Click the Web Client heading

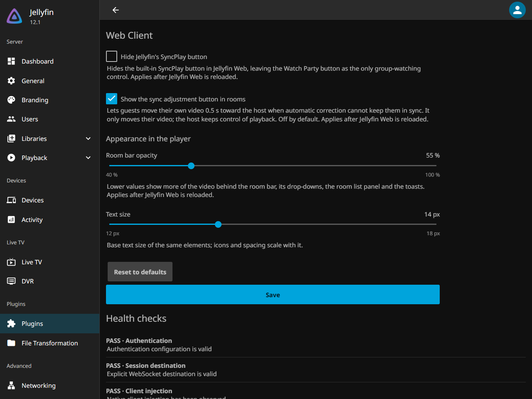[129, 35]
